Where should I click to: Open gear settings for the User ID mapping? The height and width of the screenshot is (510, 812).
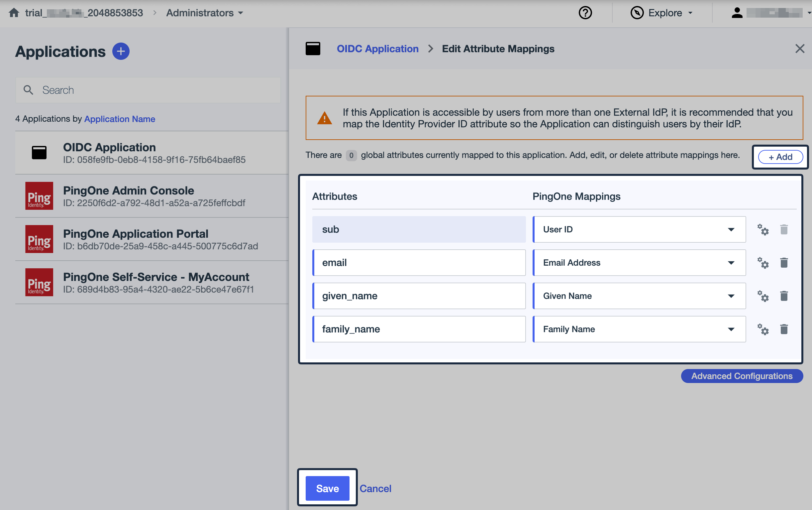[x=763, y=230]
